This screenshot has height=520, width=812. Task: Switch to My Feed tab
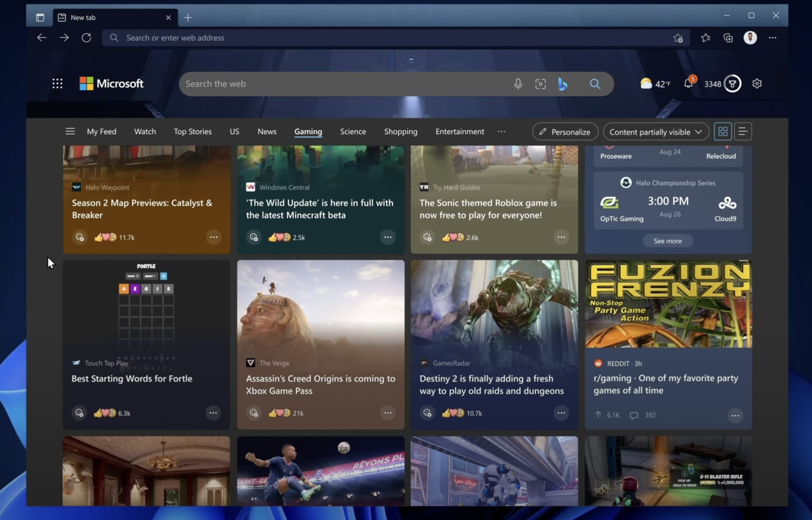click(102, 132)
